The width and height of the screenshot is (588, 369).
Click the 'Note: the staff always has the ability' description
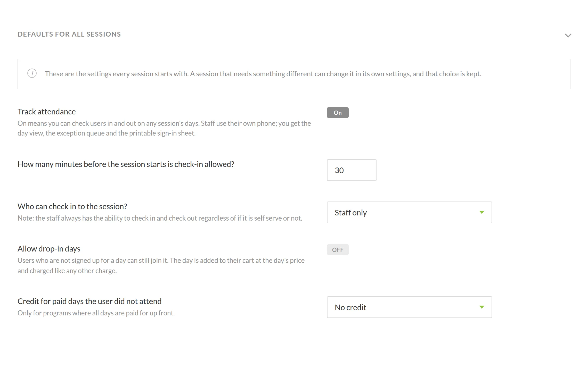(x=160, y=218)
